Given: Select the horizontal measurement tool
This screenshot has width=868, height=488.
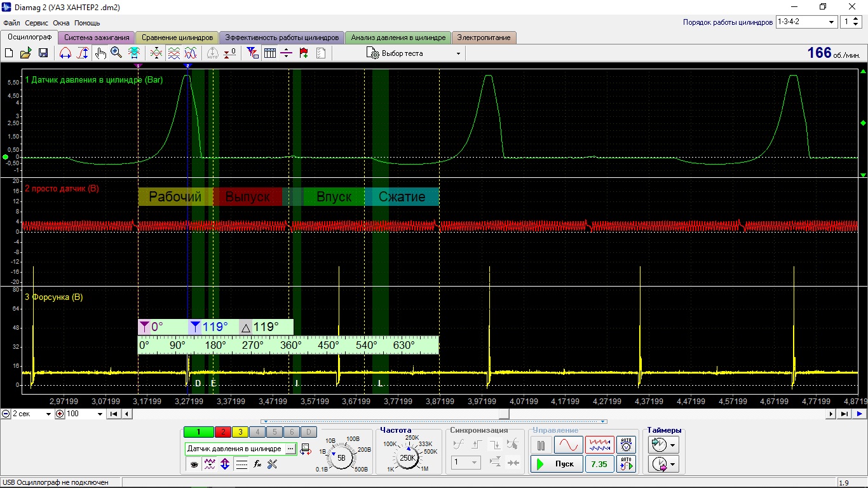Looking at the screenshot, I should coord(65,53).
